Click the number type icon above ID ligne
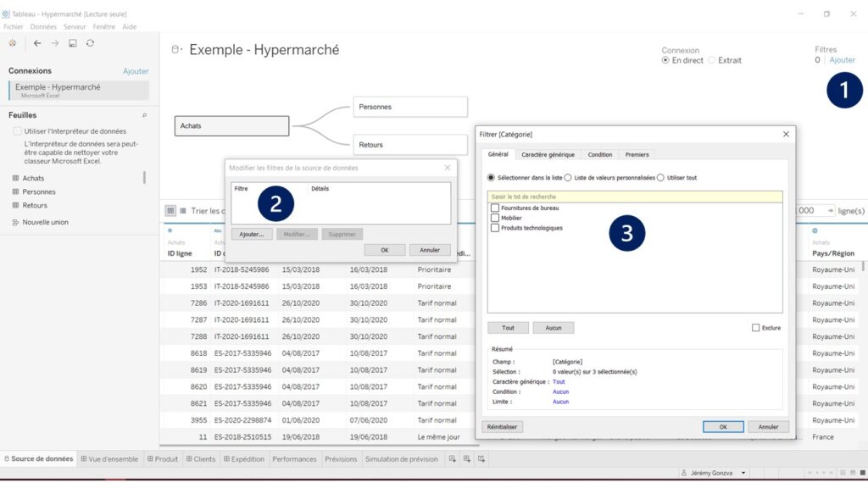 170,230
